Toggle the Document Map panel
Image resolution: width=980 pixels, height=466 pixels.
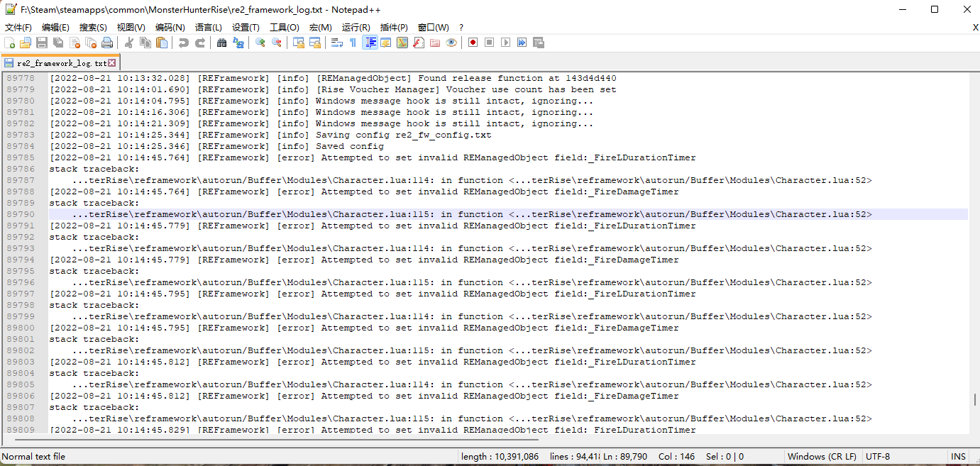coord(402,43)
